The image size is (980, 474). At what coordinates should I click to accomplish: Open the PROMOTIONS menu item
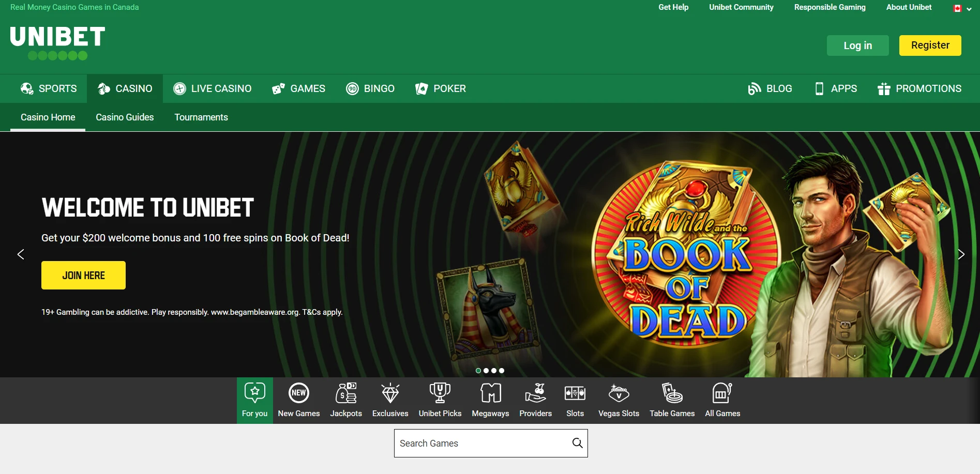(x=919, y=88)
